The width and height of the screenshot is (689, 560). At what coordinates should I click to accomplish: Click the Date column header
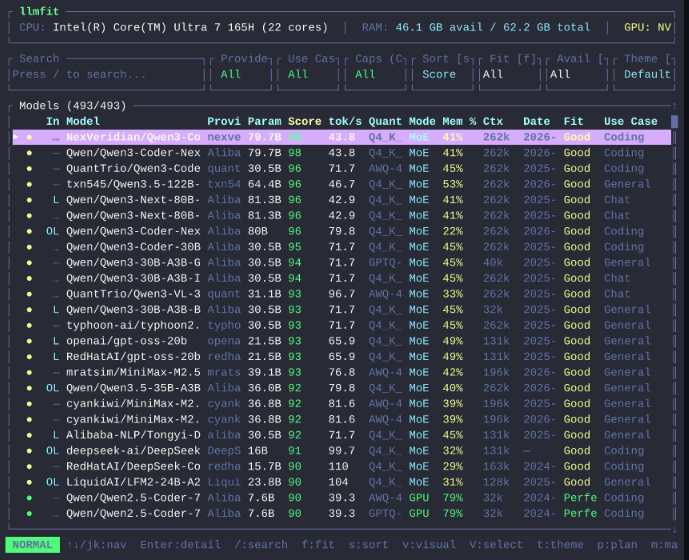point(537,121)
